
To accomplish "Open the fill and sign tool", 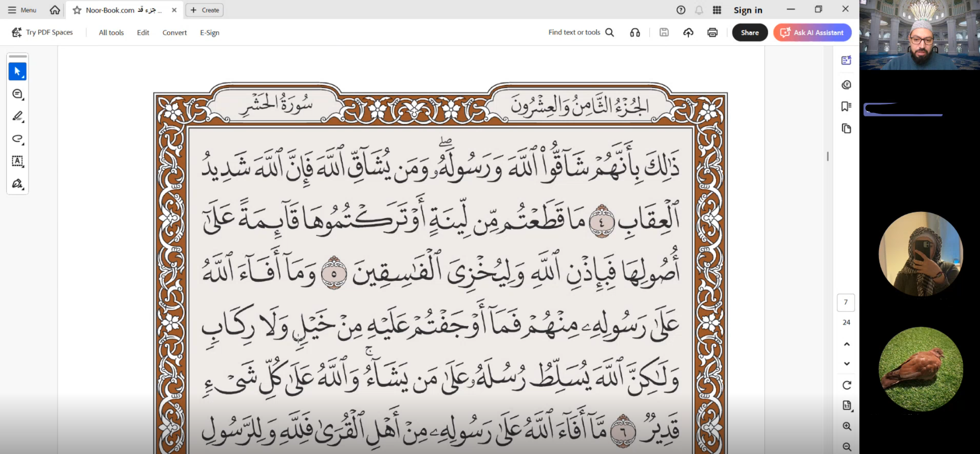I will (17, 183).
